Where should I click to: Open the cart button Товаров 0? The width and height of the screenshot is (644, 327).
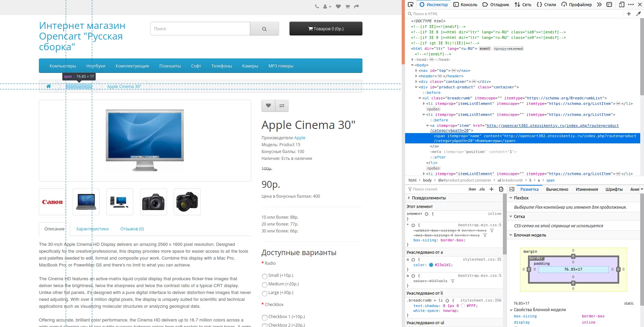(x=326, y=29)
